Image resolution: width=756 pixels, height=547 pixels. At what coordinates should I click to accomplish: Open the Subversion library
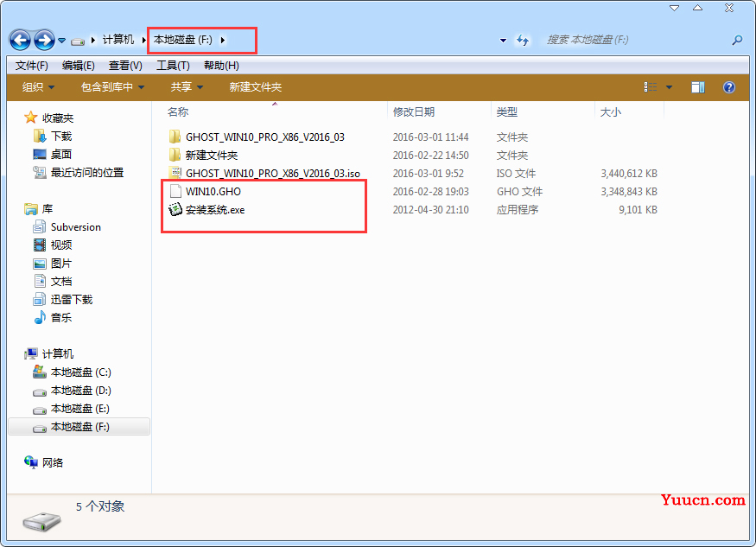pyautogui.click(x=76, y=227)
